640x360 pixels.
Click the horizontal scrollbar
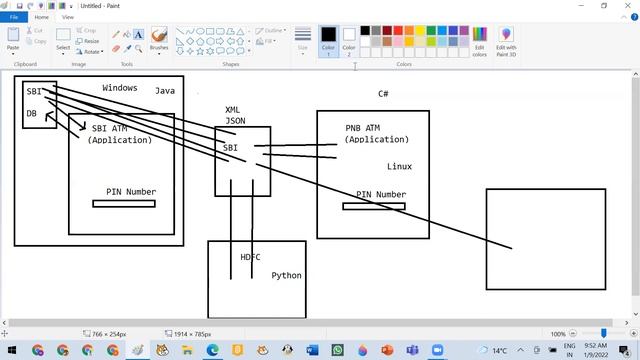click(310, 322)
